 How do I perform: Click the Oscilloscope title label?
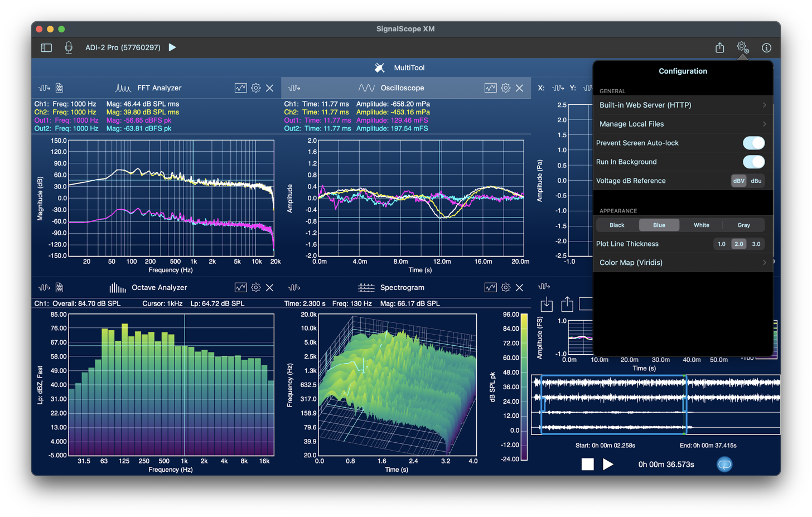point(402,88)
